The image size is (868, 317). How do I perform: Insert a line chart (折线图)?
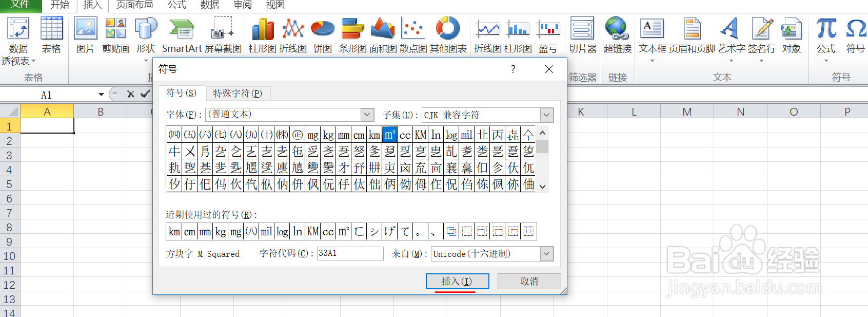click(x=293, y=35)
